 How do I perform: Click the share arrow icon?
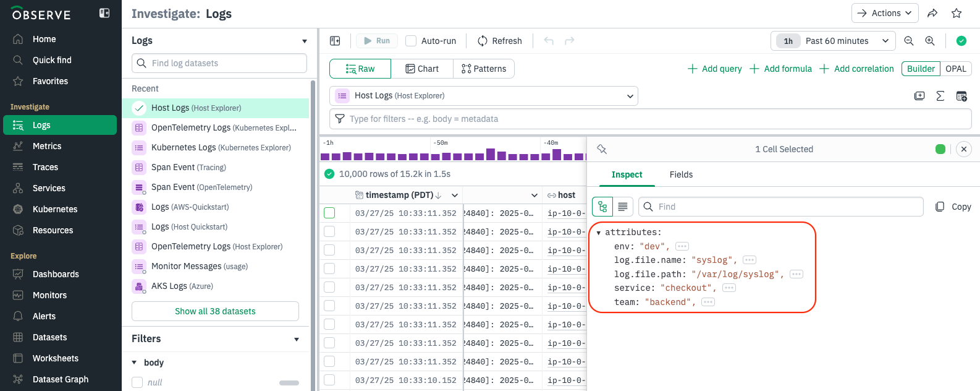click(x=933, y=13)
